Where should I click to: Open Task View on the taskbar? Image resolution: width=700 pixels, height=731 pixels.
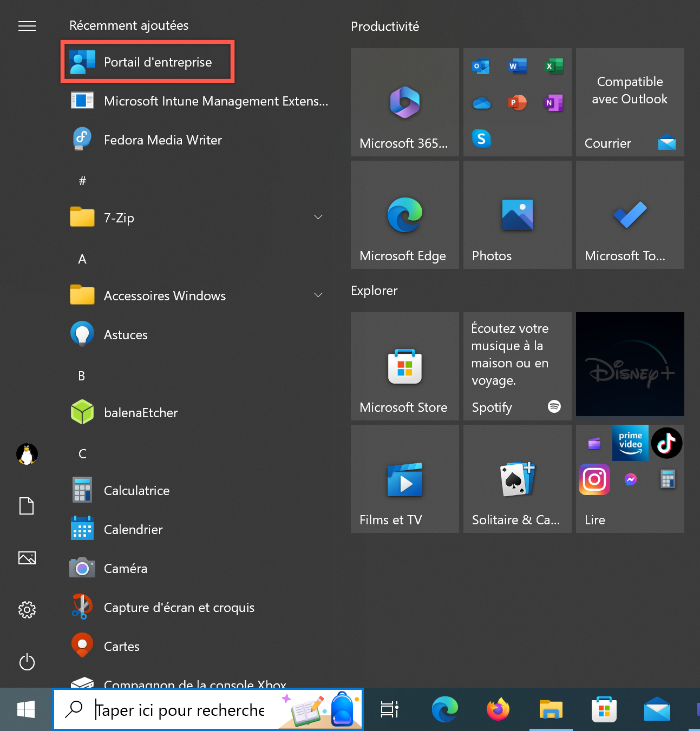point(389,709)
